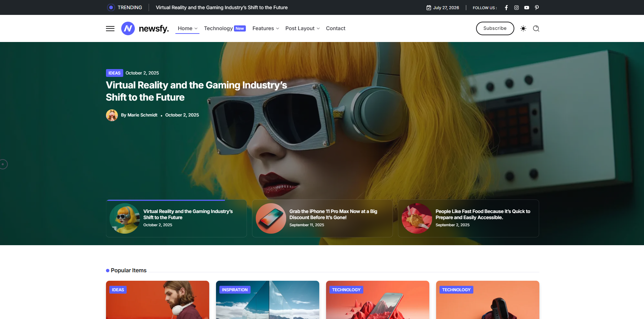Click Marie Schmidt's author avatar

coord(112,115)
